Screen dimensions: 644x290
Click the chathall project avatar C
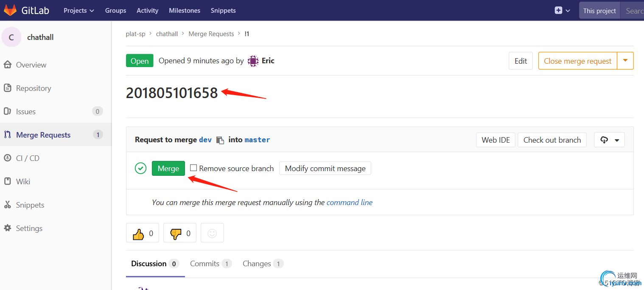(x=11, y=37)
